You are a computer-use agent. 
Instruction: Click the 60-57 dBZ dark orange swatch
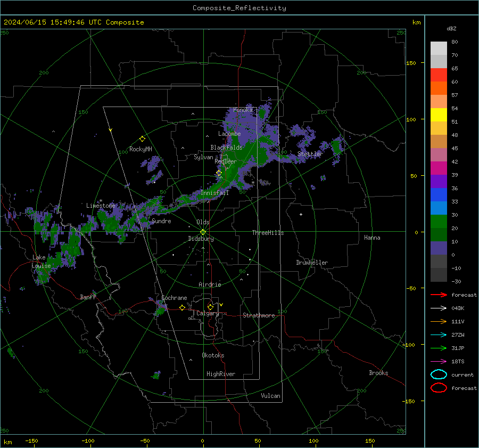pos(439,88)
